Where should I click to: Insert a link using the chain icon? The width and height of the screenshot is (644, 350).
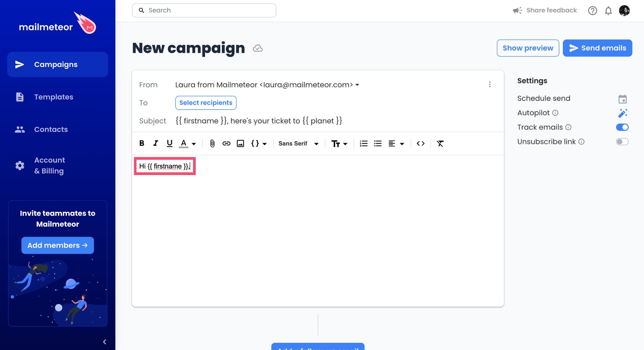point(226,143)
